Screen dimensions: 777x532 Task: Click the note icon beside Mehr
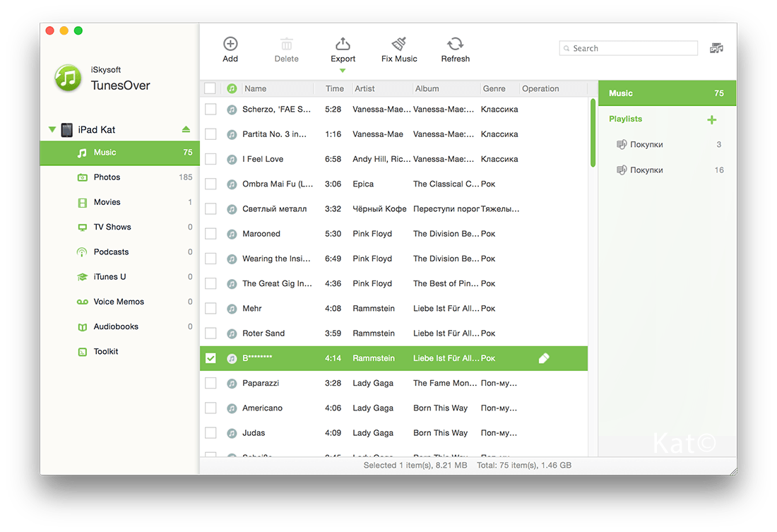coord(232,309)
